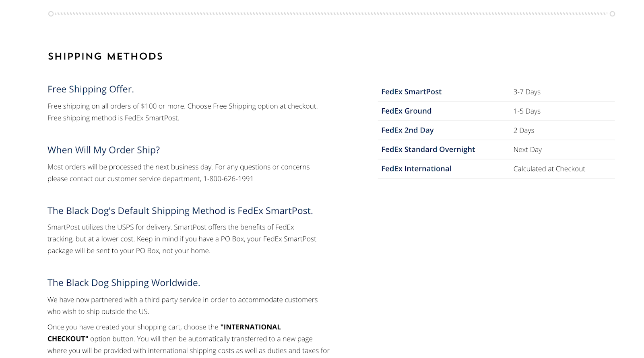Click FedEx International in the table
This screenshot has width=644, height=358.
[416, 169]
